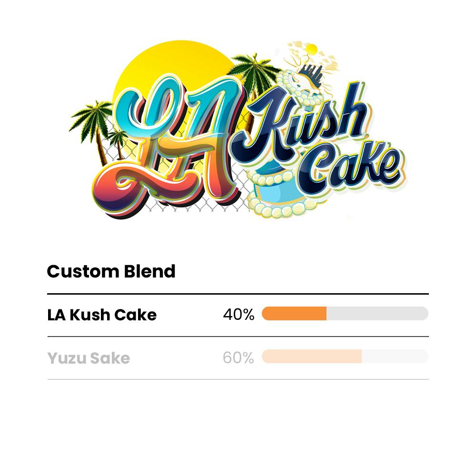Click the pale 60% Yuzu Sake bar fill
This screenshot has width=476, height=476.
pos(311,357)
